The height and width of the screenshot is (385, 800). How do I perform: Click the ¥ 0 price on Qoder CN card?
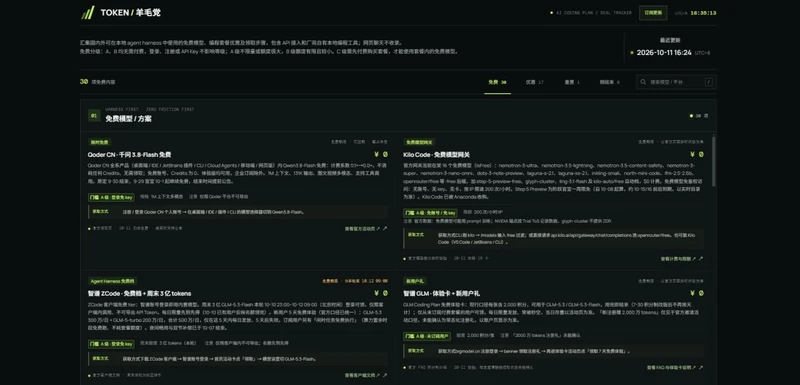click(381, 155)
